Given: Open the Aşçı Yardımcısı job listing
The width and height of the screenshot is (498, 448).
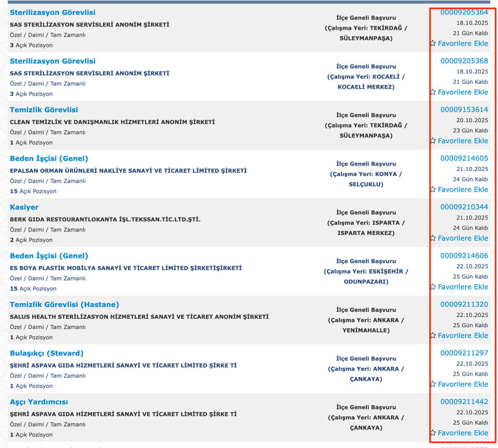Looking at the screenshot, I should point(39,402).
